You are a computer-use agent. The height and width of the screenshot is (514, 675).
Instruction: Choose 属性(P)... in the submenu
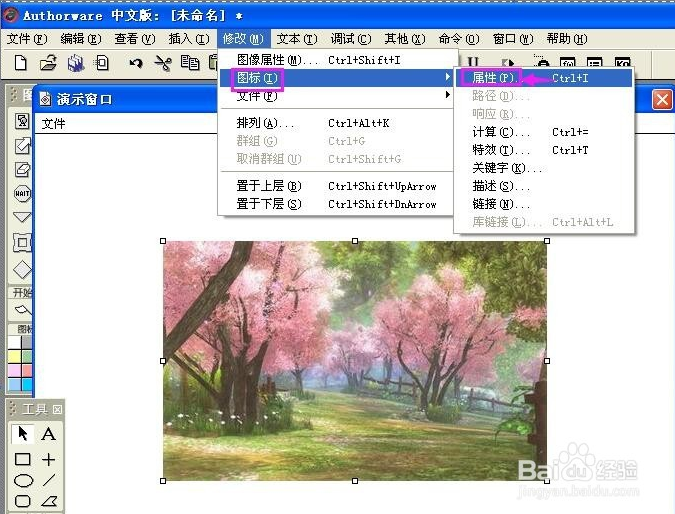(x=544, y=78)
